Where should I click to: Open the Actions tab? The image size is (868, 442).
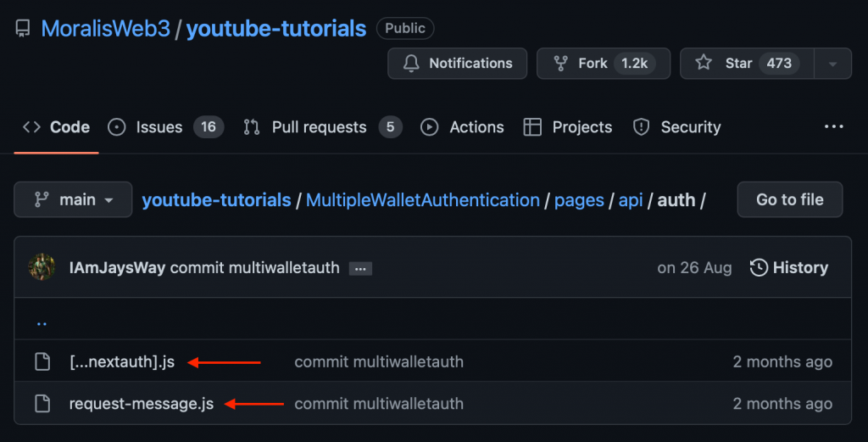462,127
